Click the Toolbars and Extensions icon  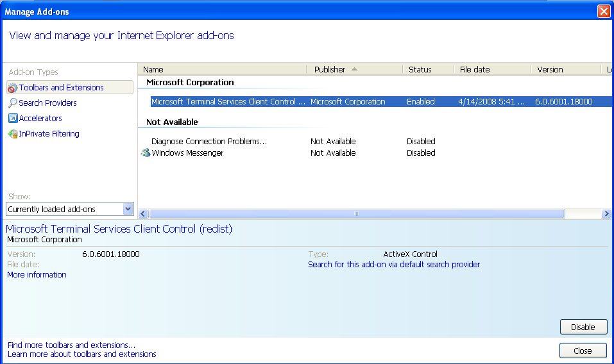coord(13,88)
